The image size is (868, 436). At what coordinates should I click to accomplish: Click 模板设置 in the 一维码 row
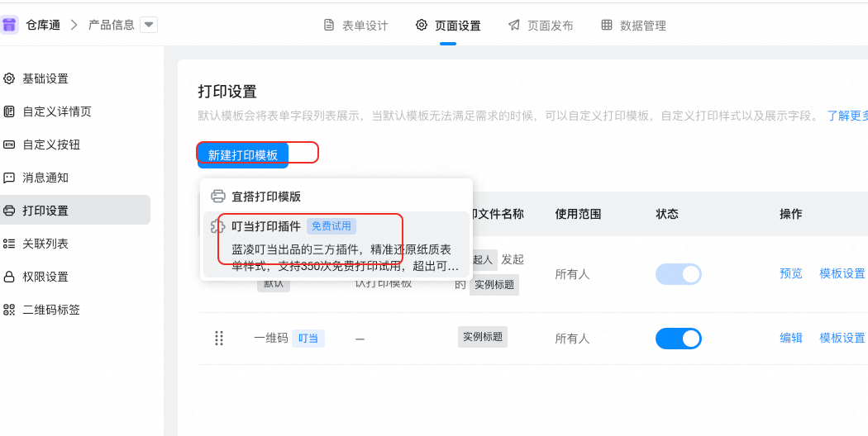click(x=842, y=338)
